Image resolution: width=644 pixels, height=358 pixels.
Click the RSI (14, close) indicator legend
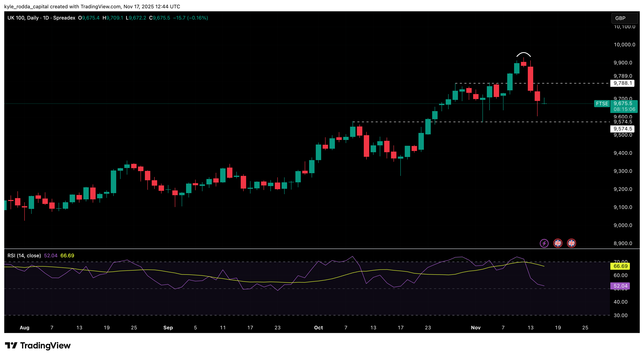click(x=24, y=255)
